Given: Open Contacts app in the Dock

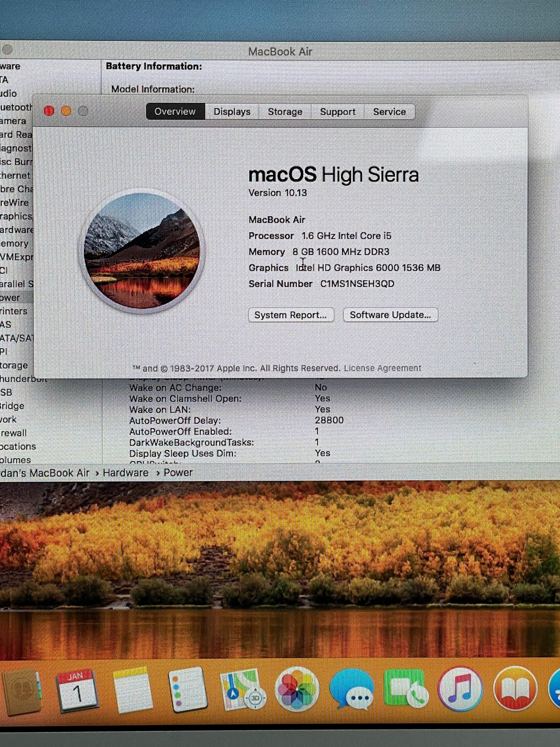Looking at the screenshot, I should coord(21,692).
